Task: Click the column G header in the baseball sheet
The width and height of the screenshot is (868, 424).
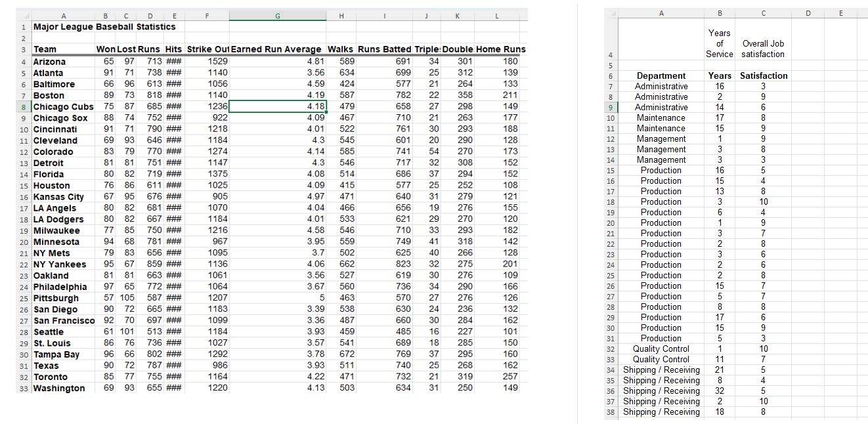Action: (x=277, y=15)
